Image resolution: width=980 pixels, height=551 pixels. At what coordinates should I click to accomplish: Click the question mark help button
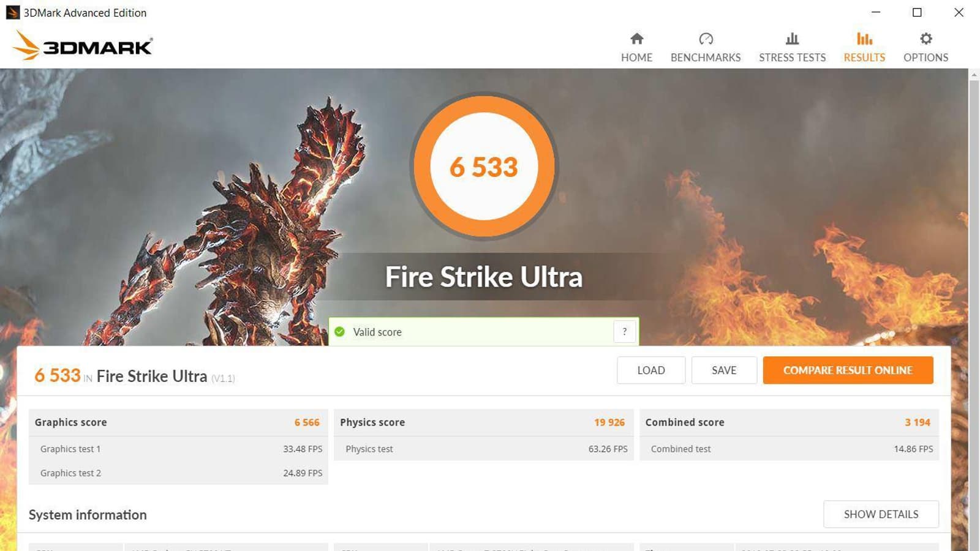(625, 332)
